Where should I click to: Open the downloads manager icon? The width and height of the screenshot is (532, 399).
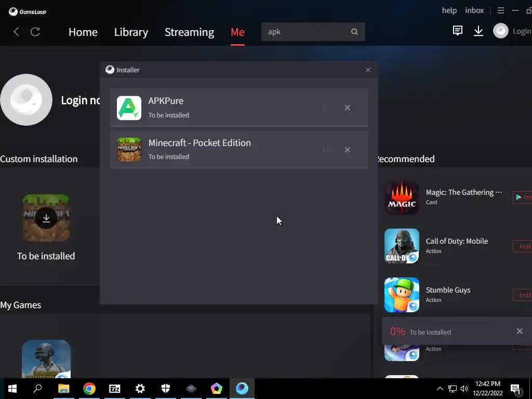(478, 31)
